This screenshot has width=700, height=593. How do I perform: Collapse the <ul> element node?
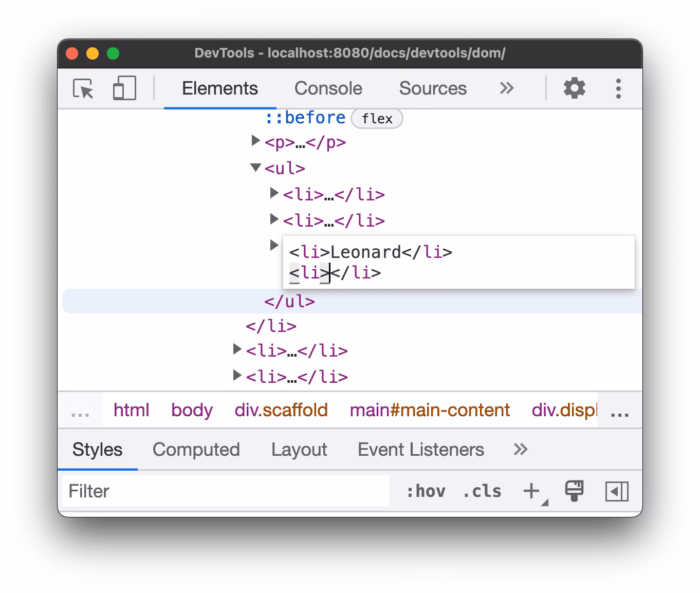click(255, 167)
